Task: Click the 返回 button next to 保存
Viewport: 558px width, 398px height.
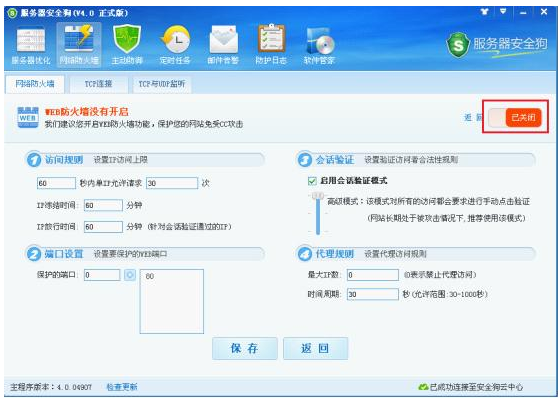Action: pos(315,349)
